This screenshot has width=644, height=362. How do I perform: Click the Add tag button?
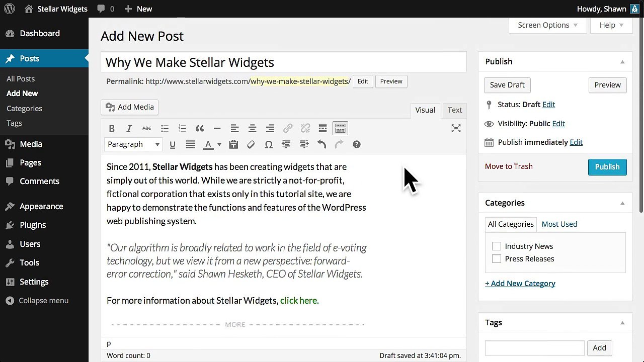(x=599, y=348)
